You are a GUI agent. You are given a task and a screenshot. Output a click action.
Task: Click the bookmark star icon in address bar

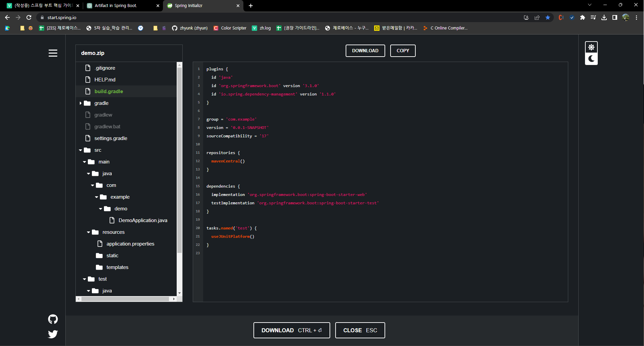click(x=548, y=17)
